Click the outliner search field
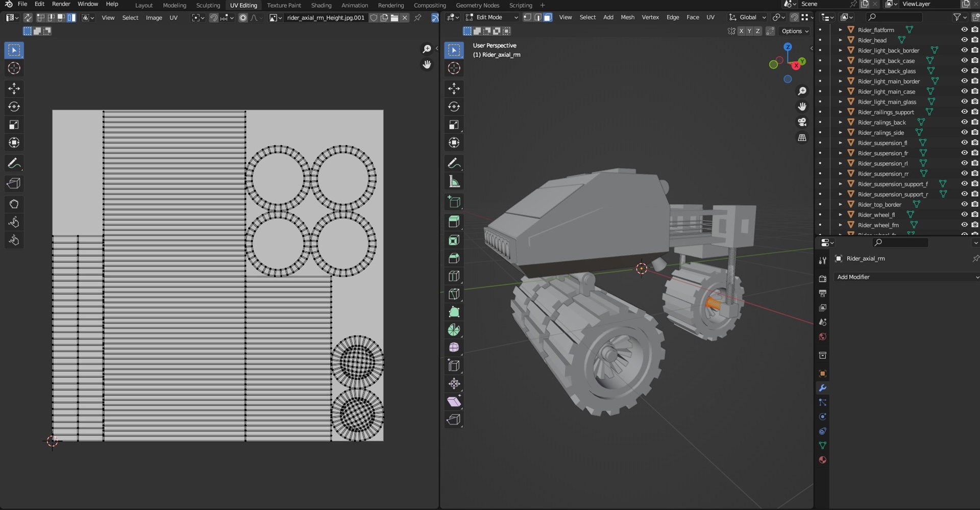 [895, 17]
